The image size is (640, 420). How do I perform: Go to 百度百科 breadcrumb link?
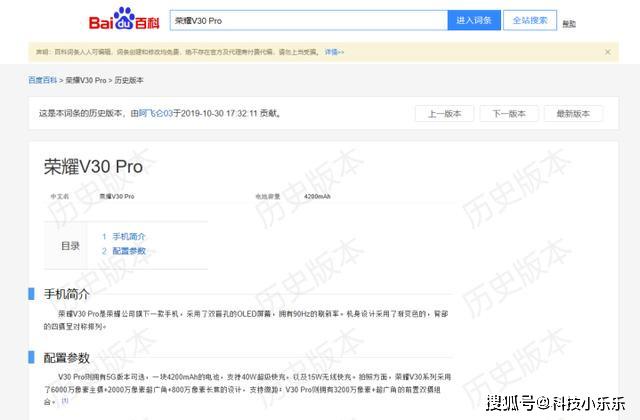coord(42,80)
